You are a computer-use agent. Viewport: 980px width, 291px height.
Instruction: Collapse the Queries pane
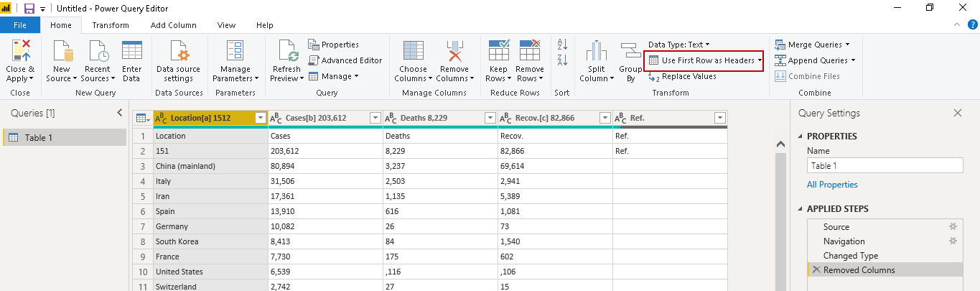click(x=120, y=113)
